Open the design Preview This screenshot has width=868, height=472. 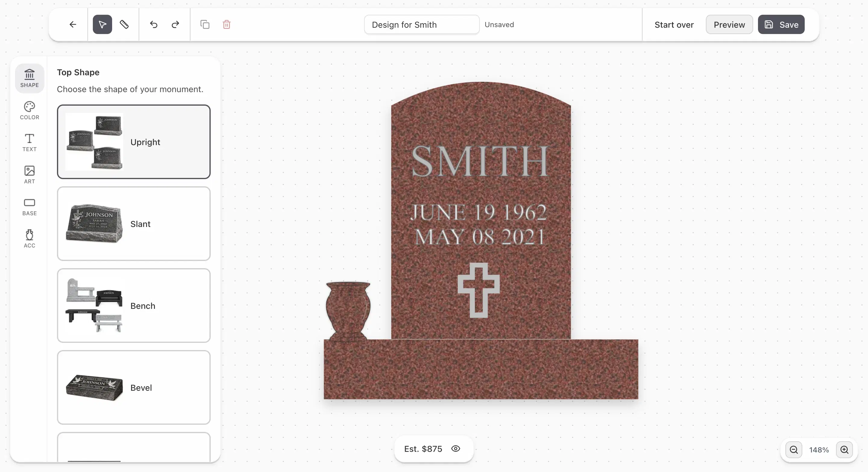[x=729, y=24]
